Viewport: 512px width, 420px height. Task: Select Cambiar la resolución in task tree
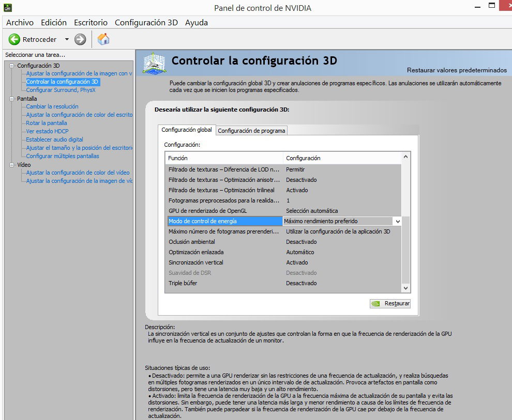click(52, 106)
